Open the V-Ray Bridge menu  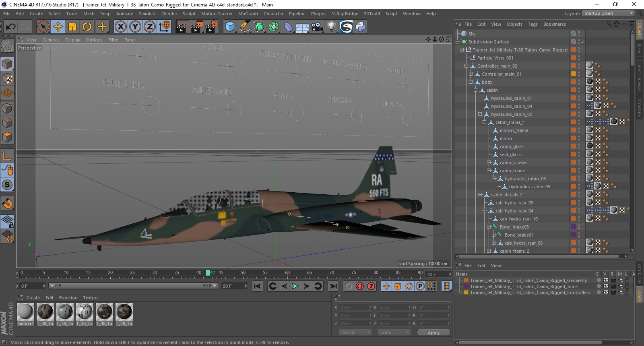point(345,14)
